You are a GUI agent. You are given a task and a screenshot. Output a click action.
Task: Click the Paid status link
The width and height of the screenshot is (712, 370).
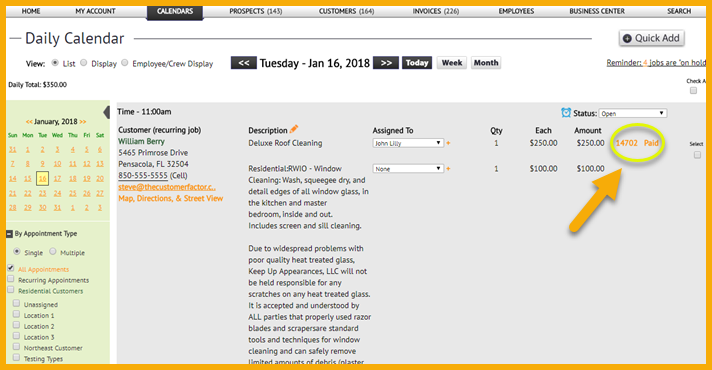tap(651, 143)
